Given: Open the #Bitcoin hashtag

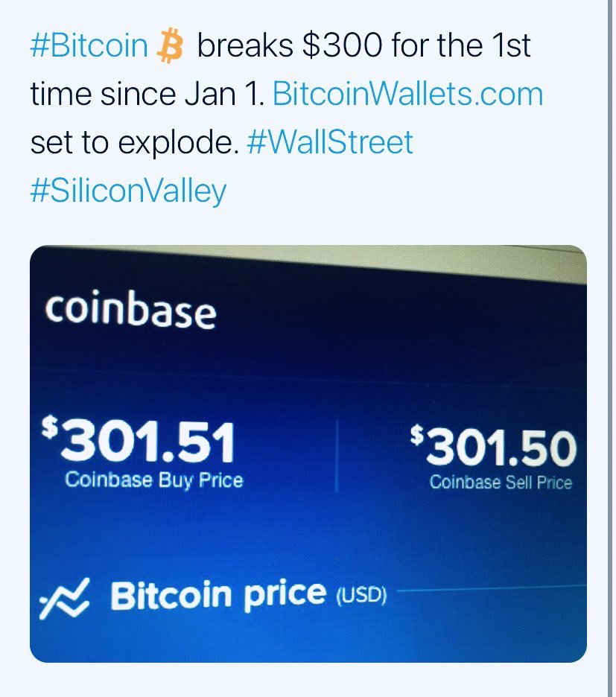Looking at the screenshot, I should coord(89,46).
